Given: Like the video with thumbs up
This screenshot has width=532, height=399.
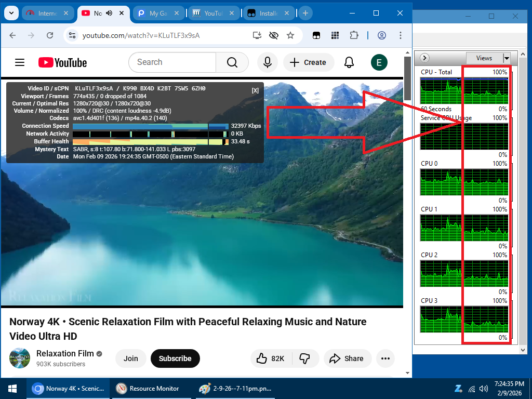Looking at the screenshot, I should click(271, 358).
